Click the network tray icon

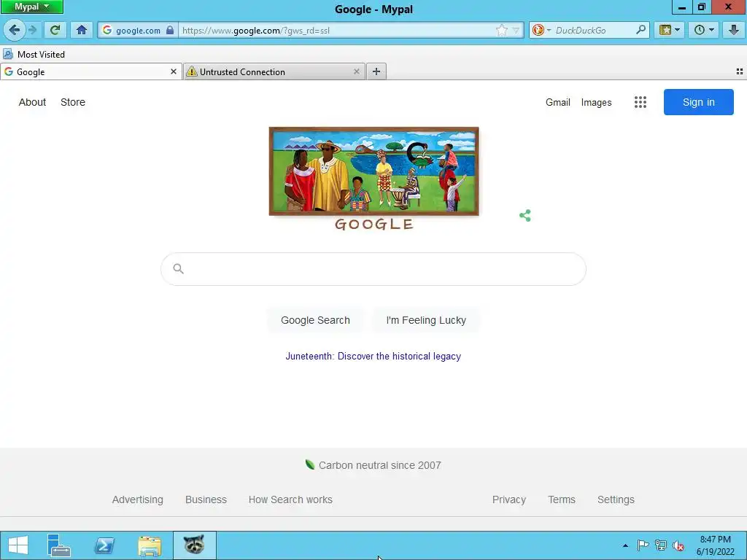click(x=661, y=545)
